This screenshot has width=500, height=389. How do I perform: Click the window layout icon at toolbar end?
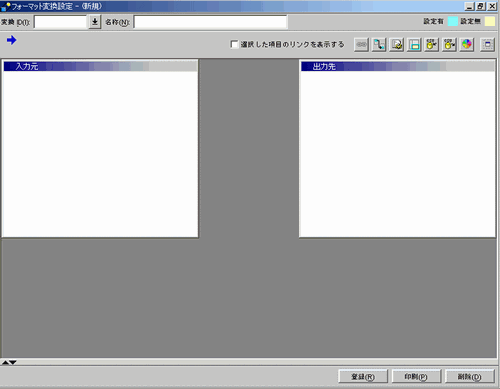[487, 44]
